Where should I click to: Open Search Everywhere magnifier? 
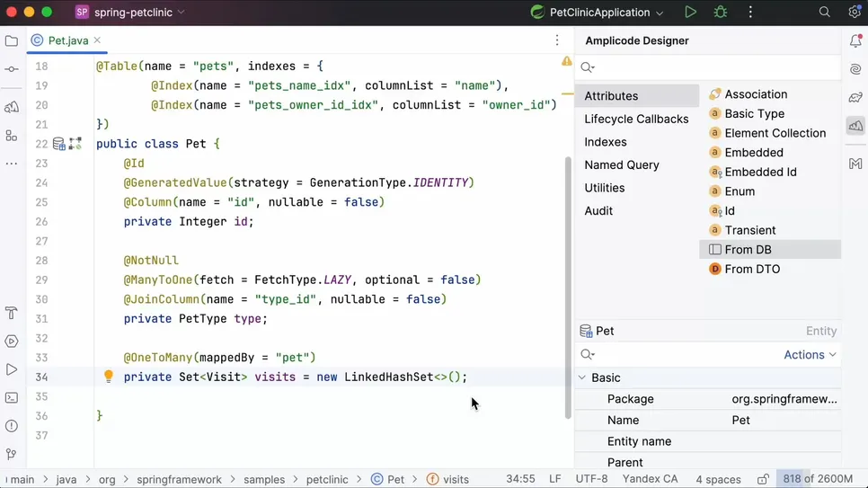pyautogui.click(x=824, y=13)
